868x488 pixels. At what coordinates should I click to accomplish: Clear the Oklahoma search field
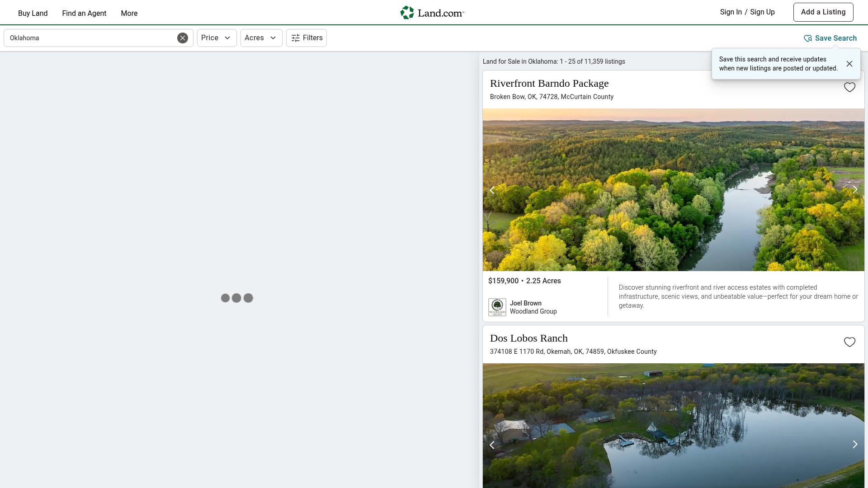point(183,38)
